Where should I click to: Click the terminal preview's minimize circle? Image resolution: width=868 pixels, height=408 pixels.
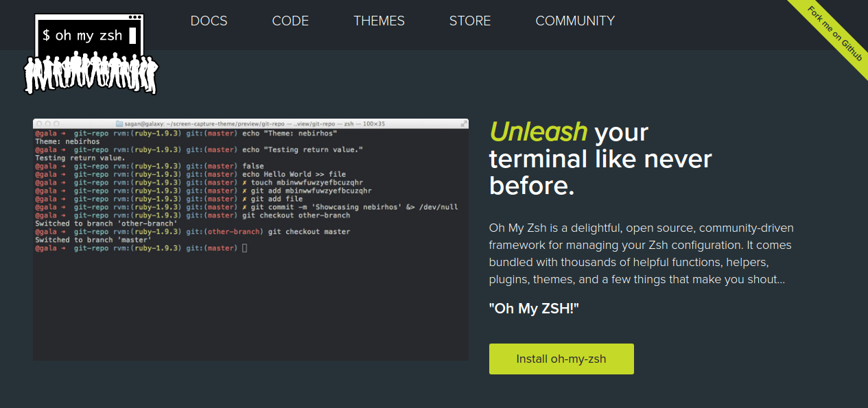(47, 123)
